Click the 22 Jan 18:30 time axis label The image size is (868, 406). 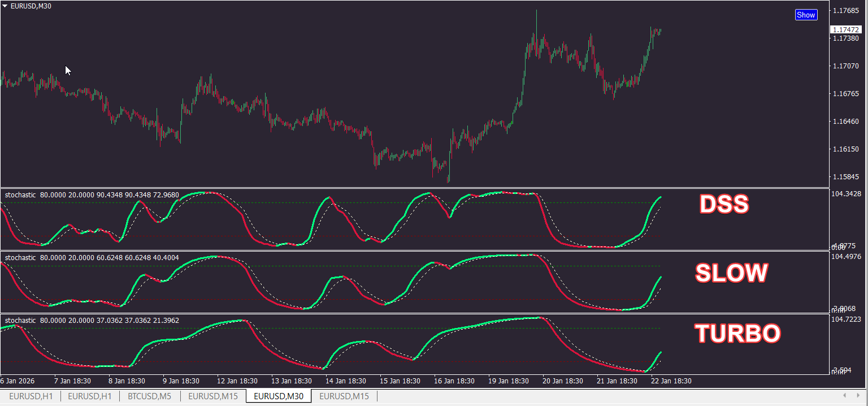(x=671, y=381)
